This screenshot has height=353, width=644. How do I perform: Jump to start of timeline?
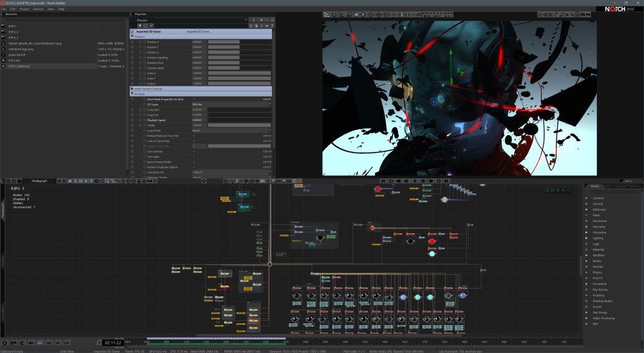point(383,181)
